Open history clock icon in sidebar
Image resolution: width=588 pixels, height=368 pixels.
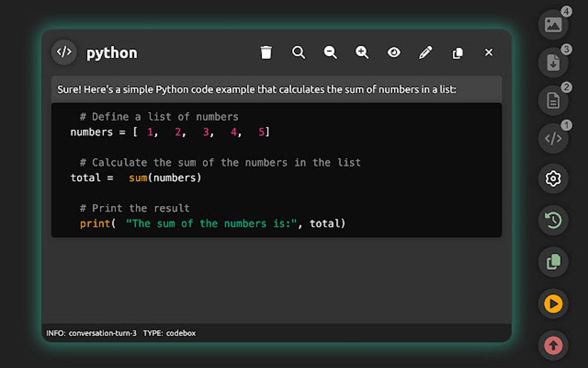(553, 220)
